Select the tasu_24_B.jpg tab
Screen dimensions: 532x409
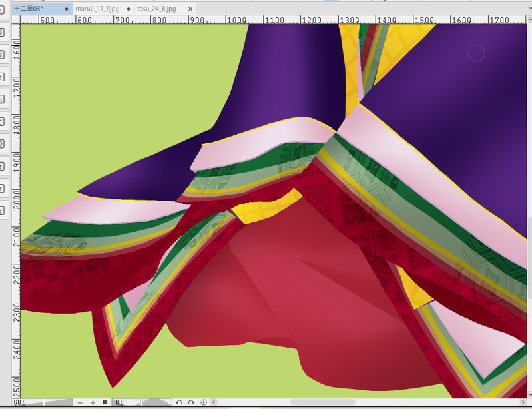coord(157,9)
